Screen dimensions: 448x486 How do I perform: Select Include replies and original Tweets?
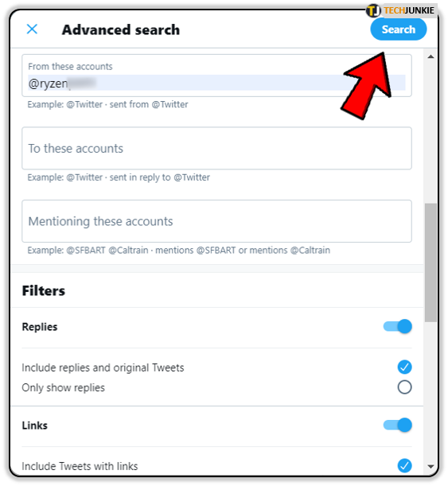(x=404, y=367)
